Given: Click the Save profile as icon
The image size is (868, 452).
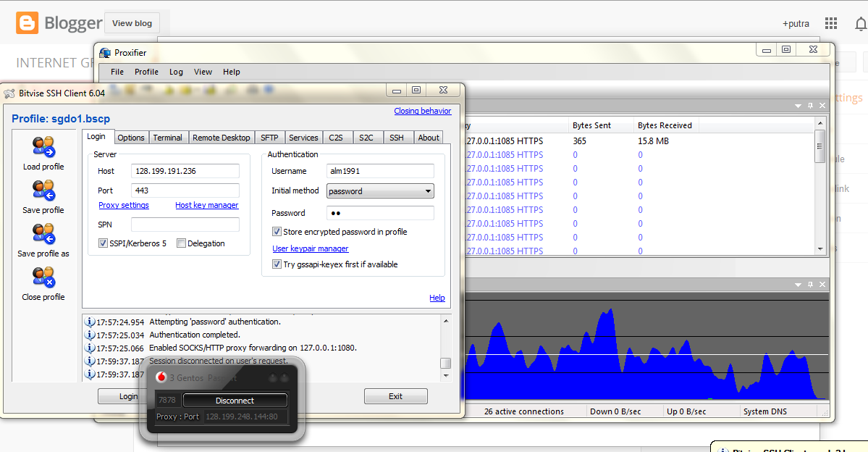Looking at the screenshot, I should point(43,234).
